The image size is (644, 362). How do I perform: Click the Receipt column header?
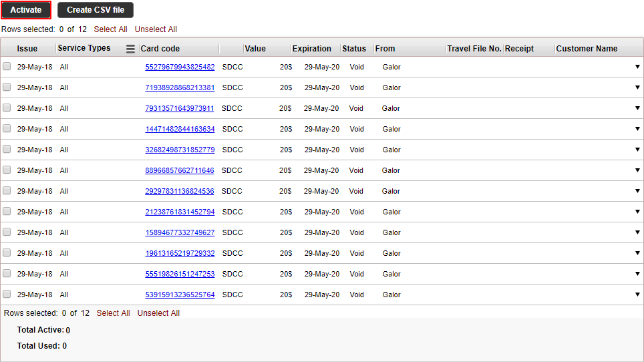click(519, 49)
